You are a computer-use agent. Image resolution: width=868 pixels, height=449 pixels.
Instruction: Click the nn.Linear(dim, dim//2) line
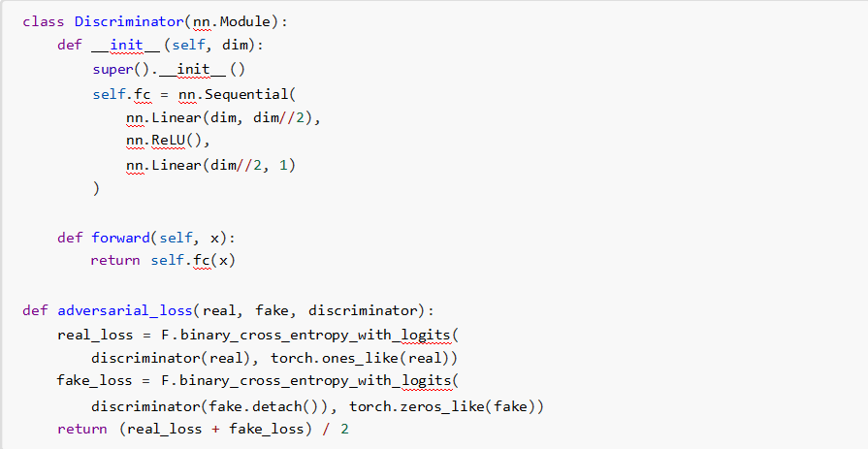tap(222, 117)
